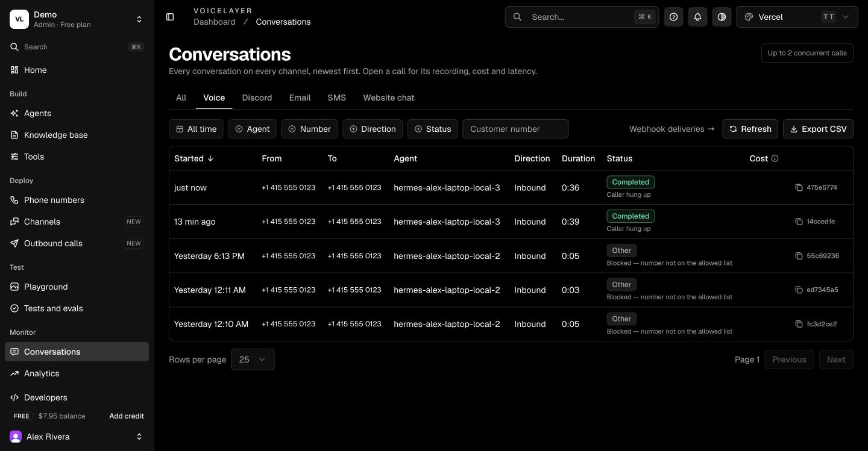This screenshot has height=451, width=868.
Task: Open the Channels page
Action: 77,222
